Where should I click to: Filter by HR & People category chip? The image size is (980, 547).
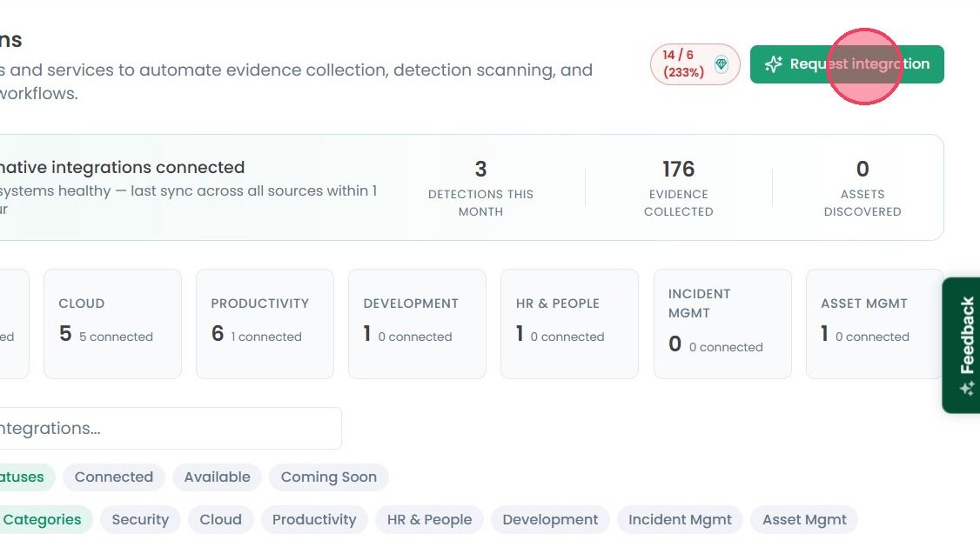pos(429,519)
